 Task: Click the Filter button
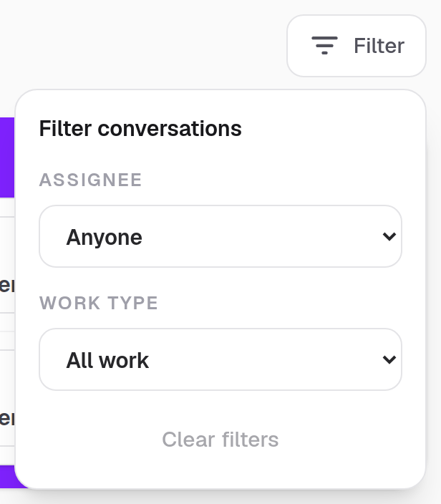357,46
